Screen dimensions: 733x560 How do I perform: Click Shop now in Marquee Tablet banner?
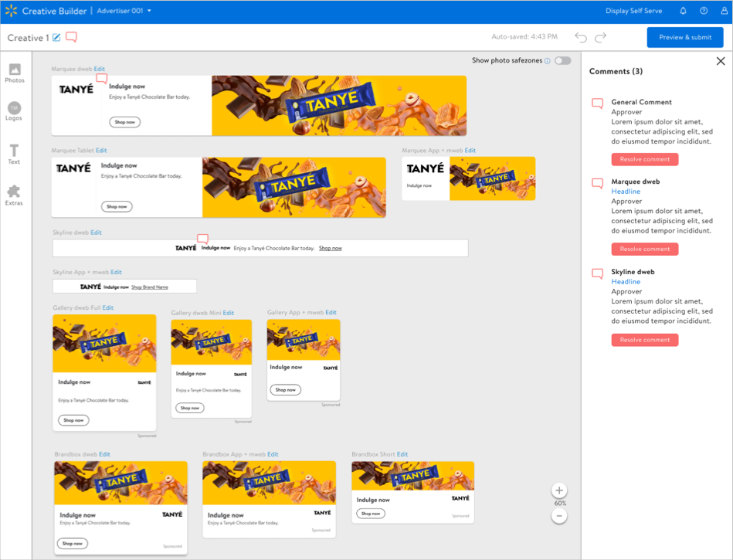tap(117, 206)
